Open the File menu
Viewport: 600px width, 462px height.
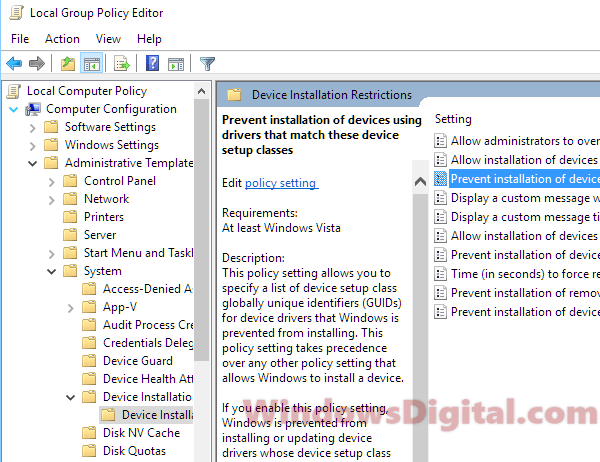coord(20,39)
